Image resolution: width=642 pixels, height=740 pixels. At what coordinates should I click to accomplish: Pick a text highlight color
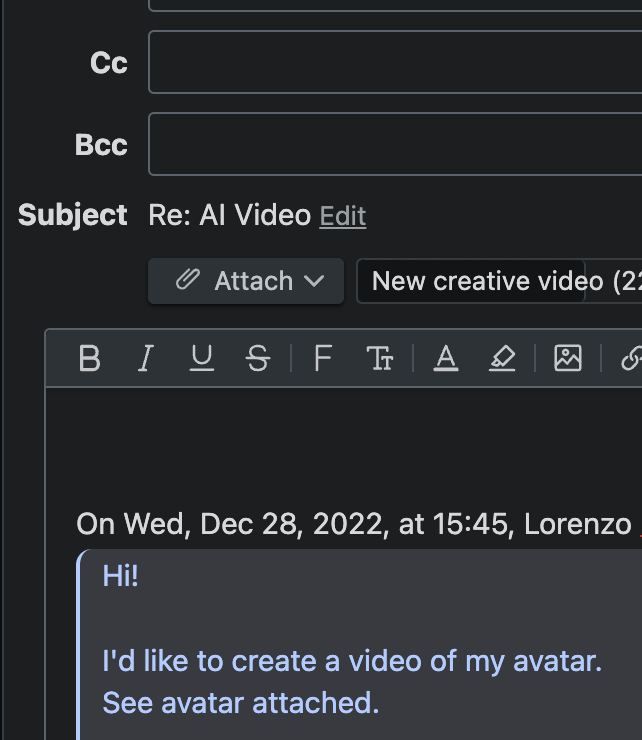coord(502,358)
